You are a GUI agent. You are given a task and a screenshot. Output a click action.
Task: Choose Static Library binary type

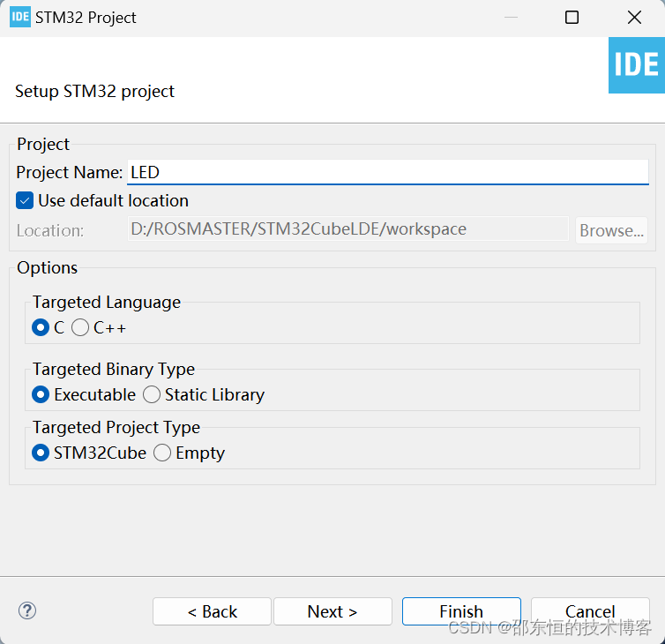click(152, 394)
